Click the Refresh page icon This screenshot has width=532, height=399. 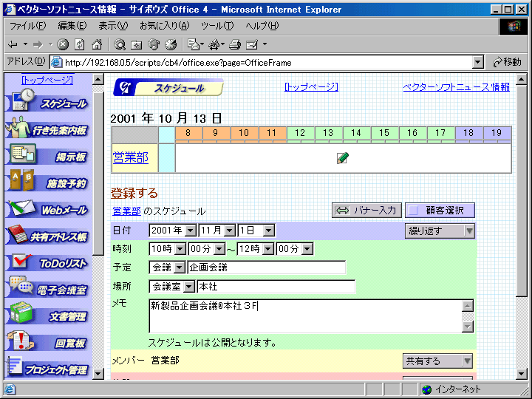coord(80,44)
